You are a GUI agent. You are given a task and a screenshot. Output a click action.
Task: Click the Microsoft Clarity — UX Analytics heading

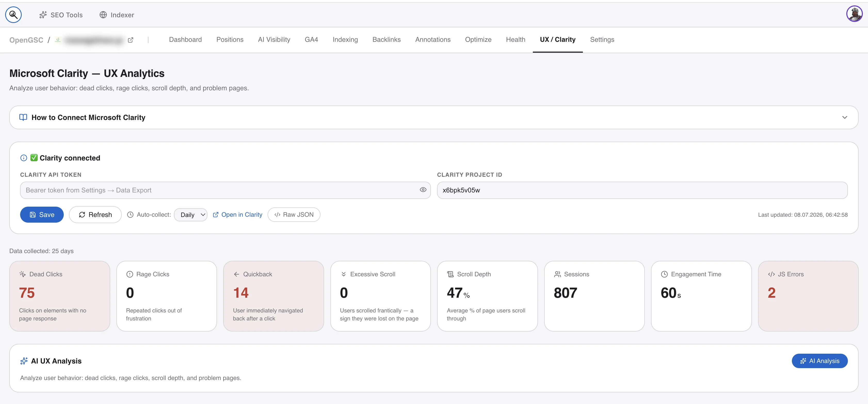87,74
